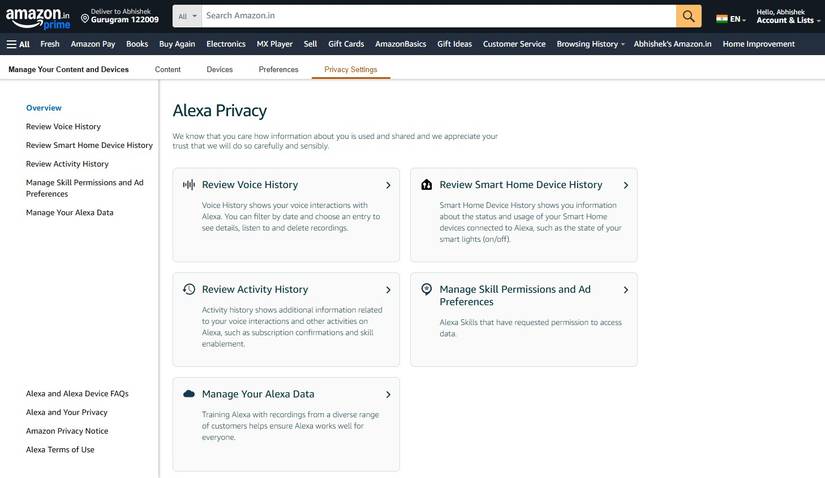
Task: Open Review Activity History in sidebar
Action: 67,164
